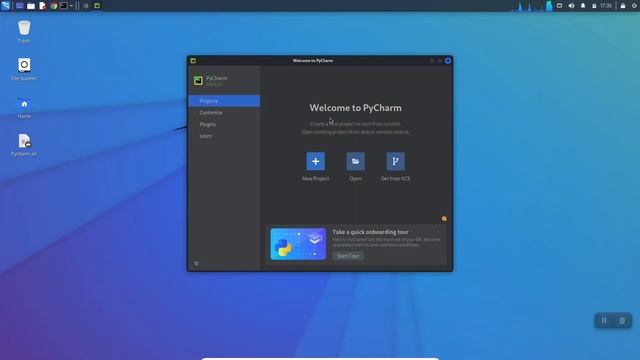Click the clock showing 17:35
The height and width of the screenshot is (360, 640).
[x=606, y=6]
